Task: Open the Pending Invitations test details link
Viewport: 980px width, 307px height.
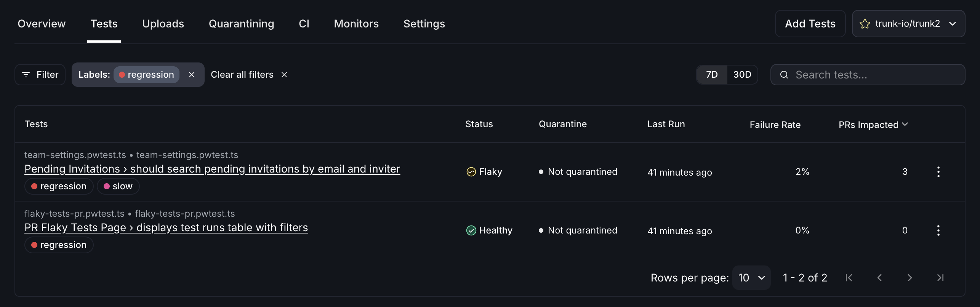Action: point(212,169)
